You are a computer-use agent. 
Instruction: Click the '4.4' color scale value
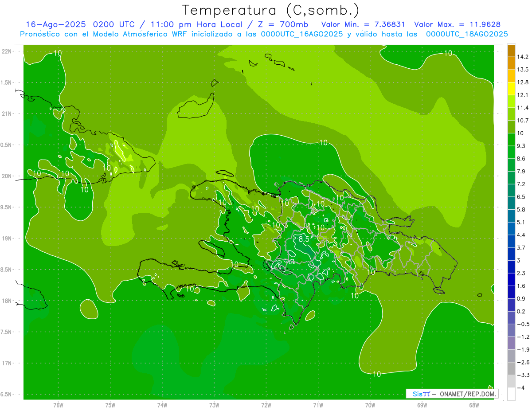point(521,235)
